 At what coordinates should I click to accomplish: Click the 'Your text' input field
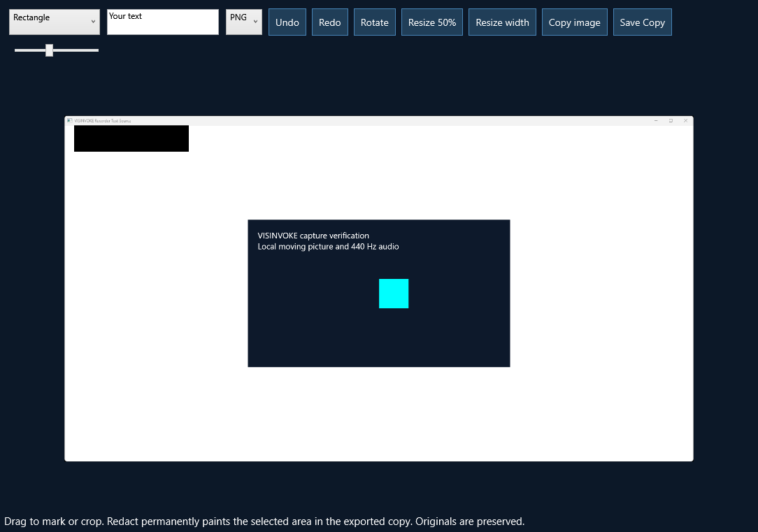coord(162,22)
